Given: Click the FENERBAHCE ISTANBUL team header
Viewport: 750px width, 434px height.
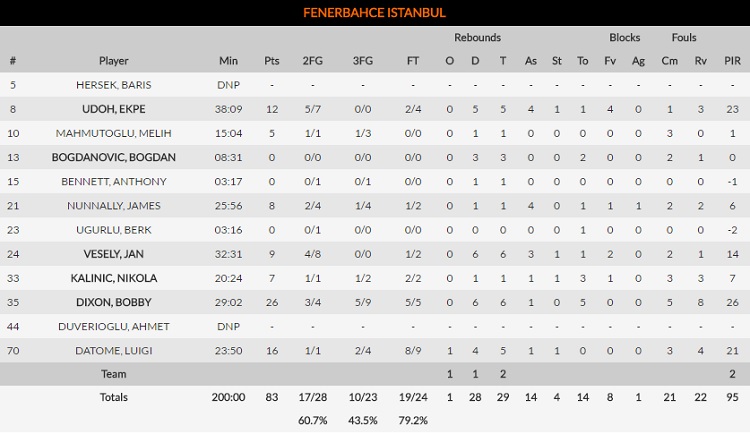Looking at the screenshot, I should 374,13.
